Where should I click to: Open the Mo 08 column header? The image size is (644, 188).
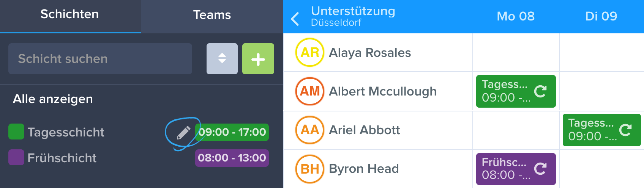(516, 16)
